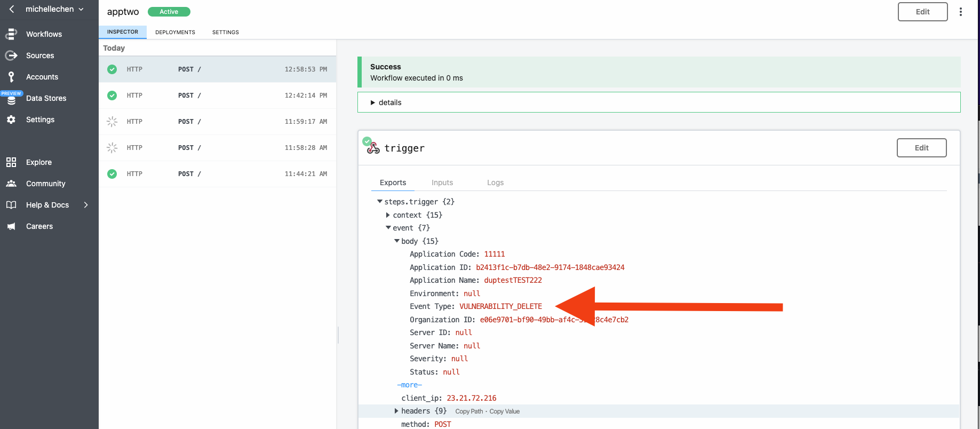Click the Sources arrow icon
Viewport: 980px width, 429px height.
coord(11,55)
